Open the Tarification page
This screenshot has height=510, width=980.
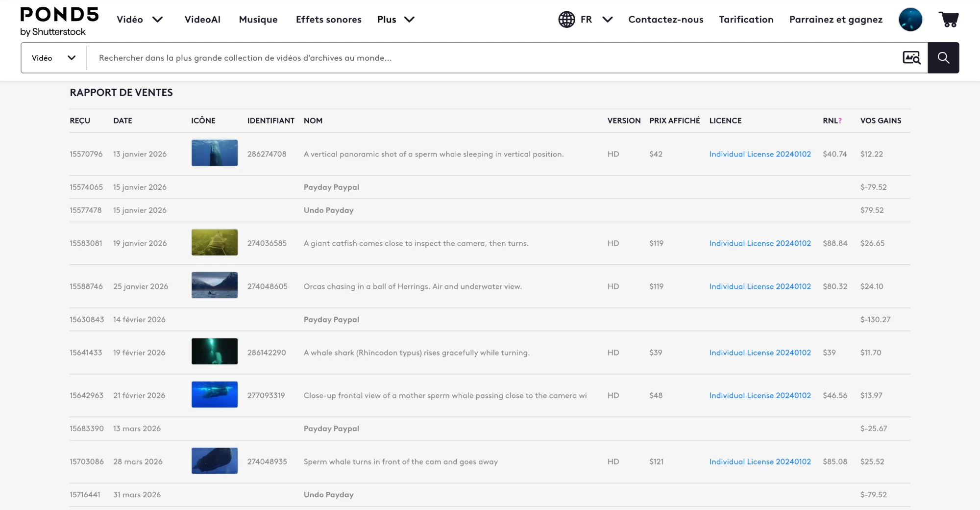click(x=746, y=20)
